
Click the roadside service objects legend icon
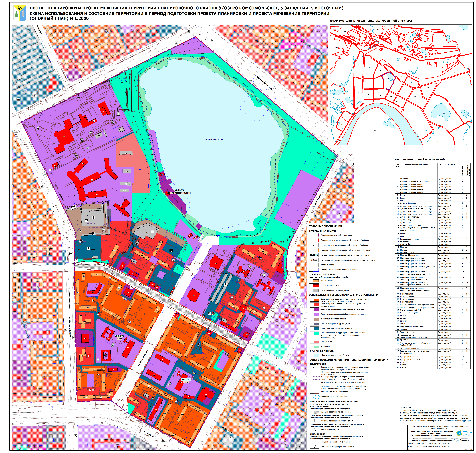[x=315, y=447]
